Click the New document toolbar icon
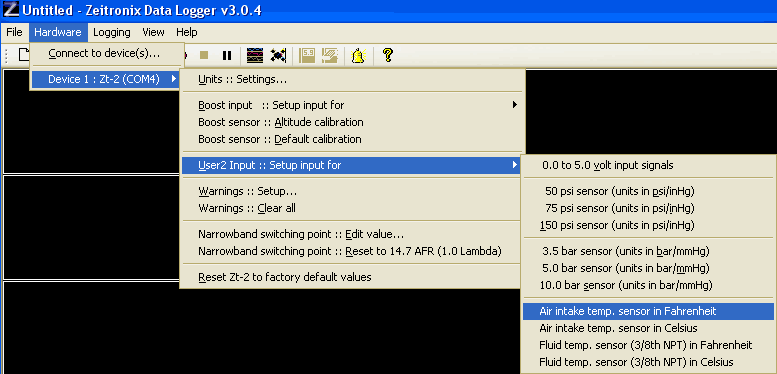Viewport: 777px width, 374px height. coord(24,55)
